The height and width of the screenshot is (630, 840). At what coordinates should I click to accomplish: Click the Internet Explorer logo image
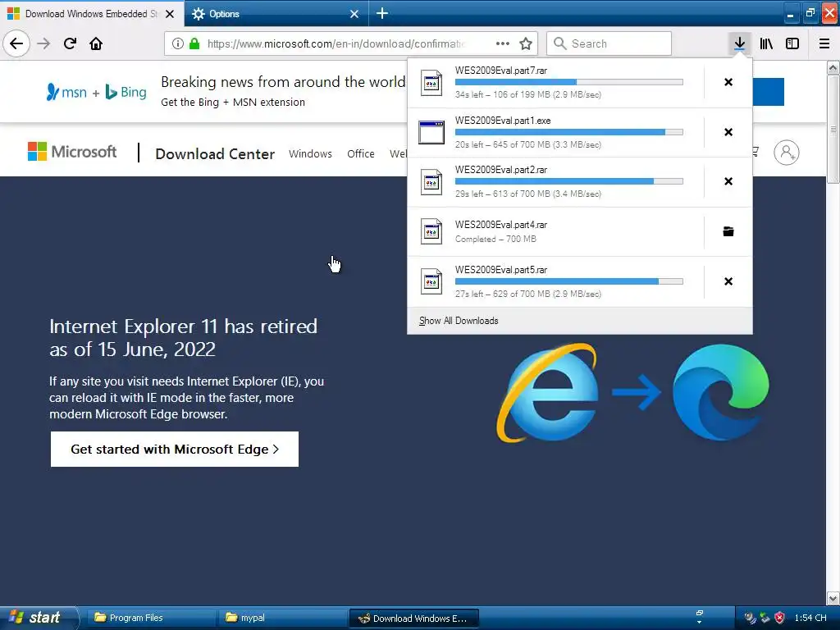pyautogui.click(x=548, y=393)
